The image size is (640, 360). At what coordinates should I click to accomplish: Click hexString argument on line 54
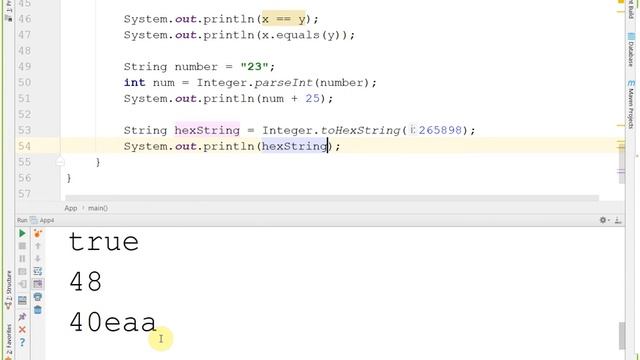pos(294,146)
